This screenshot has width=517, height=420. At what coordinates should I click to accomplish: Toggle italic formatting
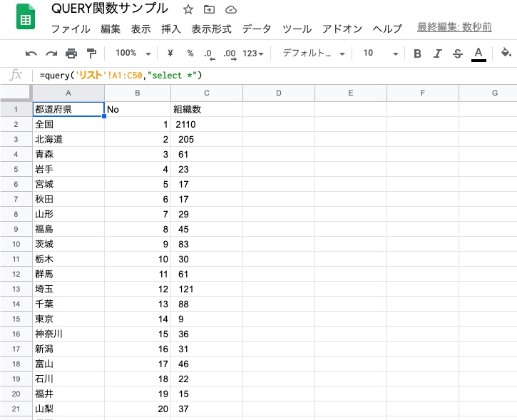[438, 53]
